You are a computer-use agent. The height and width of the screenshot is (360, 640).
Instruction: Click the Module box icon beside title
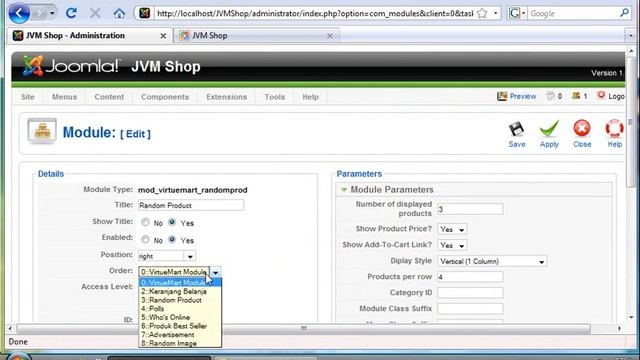point(42,131)
